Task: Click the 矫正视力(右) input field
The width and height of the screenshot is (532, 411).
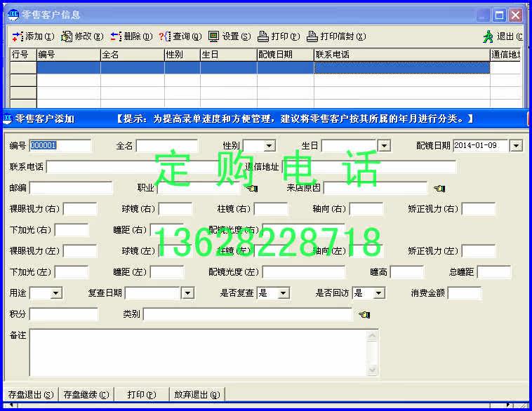Action: click(x=479, y=209)
